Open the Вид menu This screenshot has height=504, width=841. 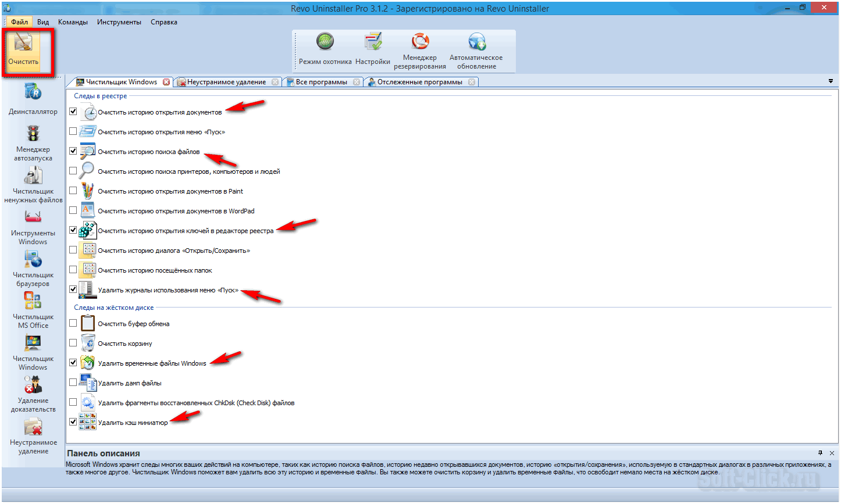point(43,22)
